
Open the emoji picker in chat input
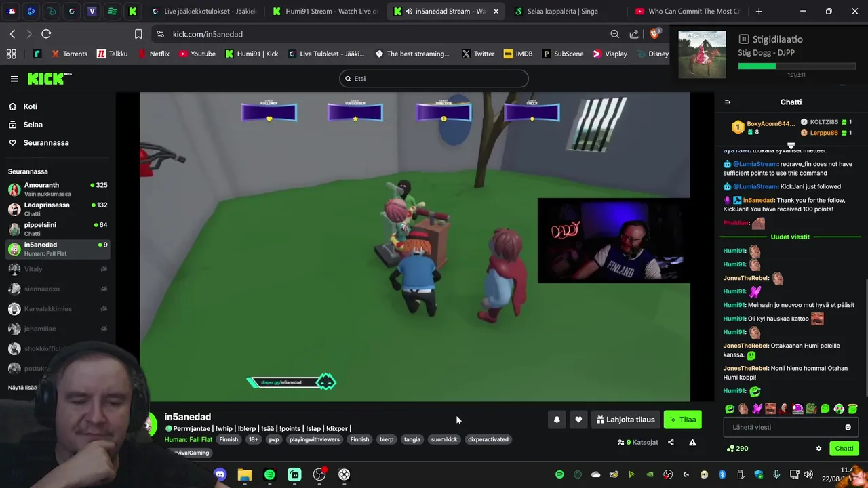coord(848,427)
